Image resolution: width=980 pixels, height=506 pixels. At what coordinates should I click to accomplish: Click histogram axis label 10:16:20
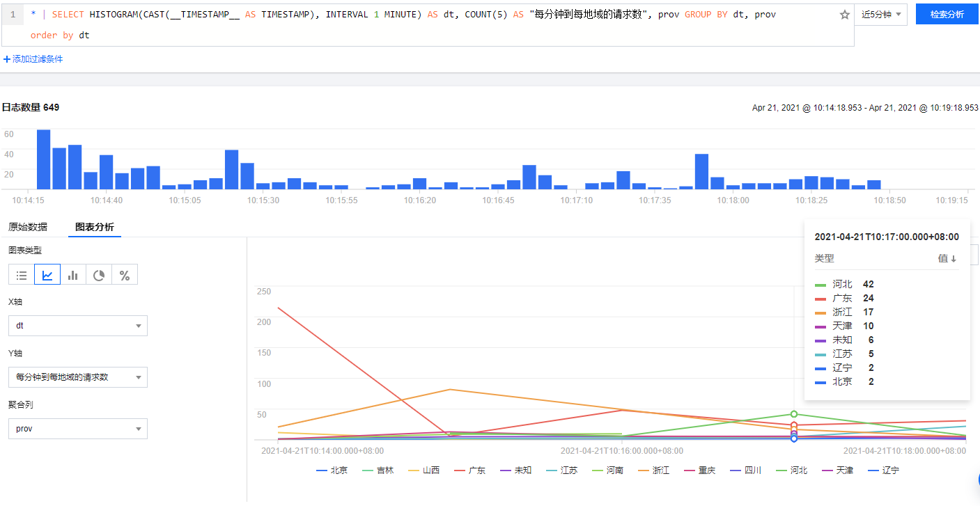pos(419,200)
